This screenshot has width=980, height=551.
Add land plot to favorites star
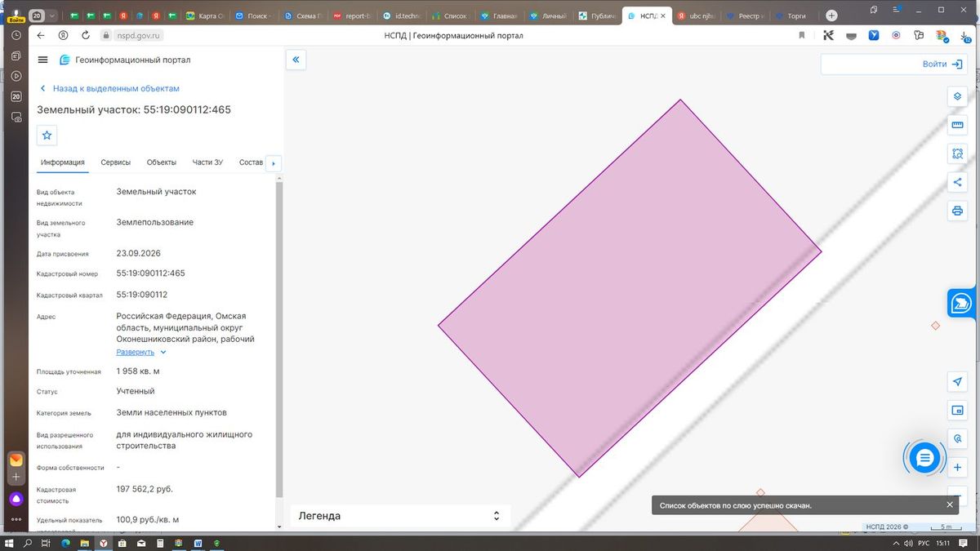point(47,136)
